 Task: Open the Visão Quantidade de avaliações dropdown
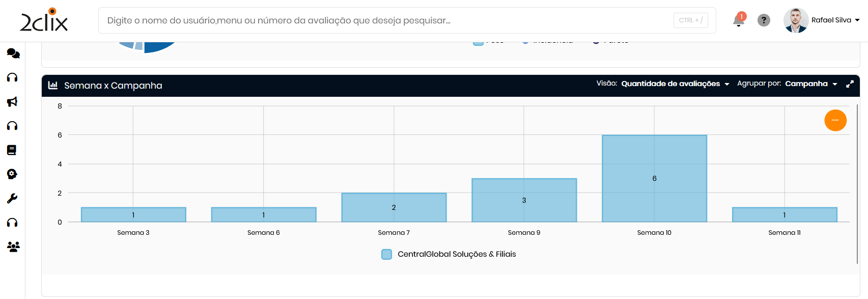coord(675,84)
